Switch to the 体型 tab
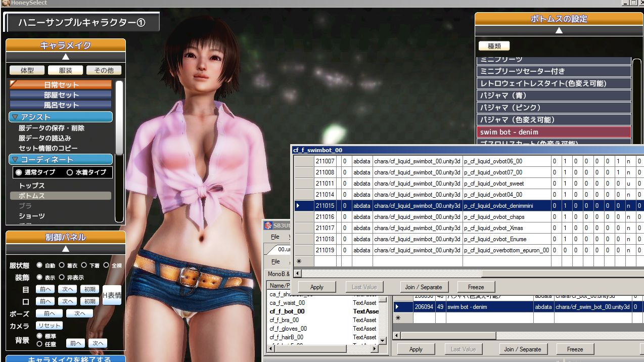Screen dimensions: 644x362 pyautogui.click(x=27, y=70)
